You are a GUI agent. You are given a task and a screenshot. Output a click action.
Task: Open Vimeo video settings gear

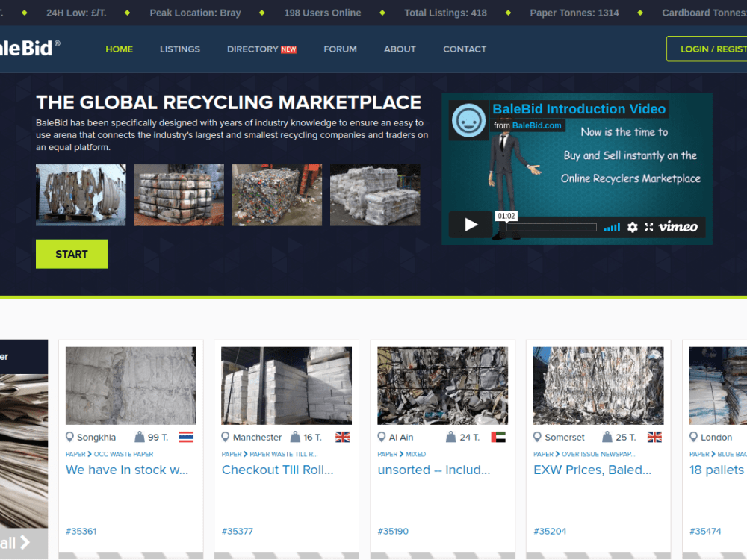pyautogui.click(x=632, y=227)
